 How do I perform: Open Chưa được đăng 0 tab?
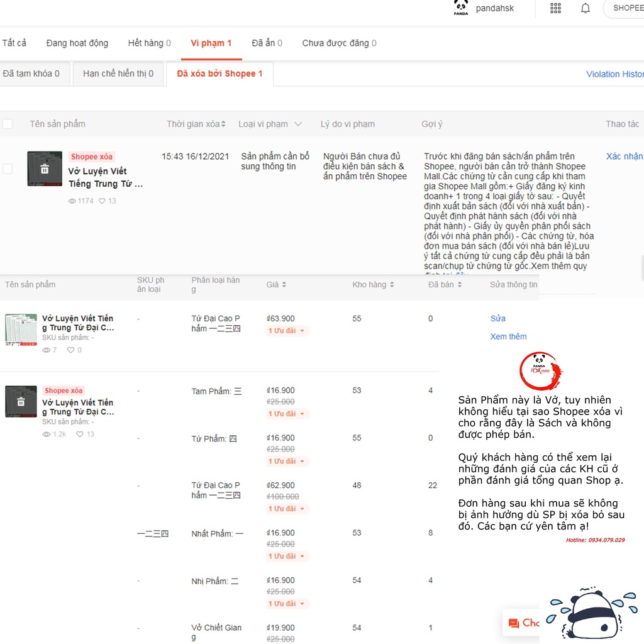click(x=339, y=43)
